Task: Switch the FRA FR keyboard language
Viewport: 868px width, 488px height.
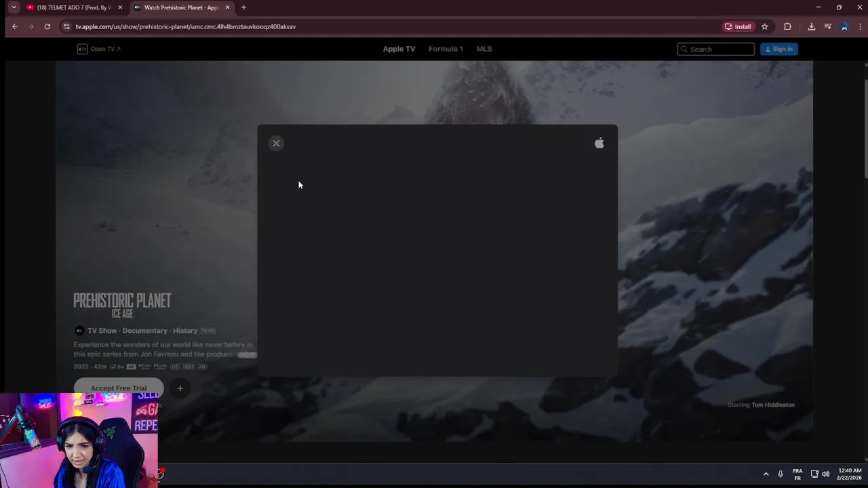Action: click(x=797, y=474)
